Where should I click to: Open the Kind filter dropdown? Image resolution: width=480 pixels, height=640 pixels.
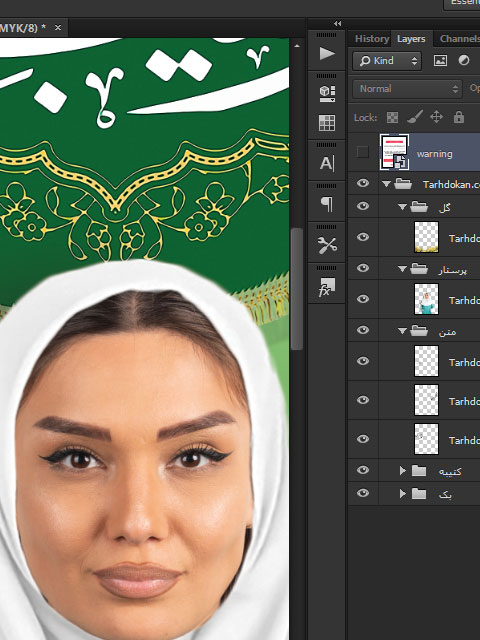coord(387,61)
